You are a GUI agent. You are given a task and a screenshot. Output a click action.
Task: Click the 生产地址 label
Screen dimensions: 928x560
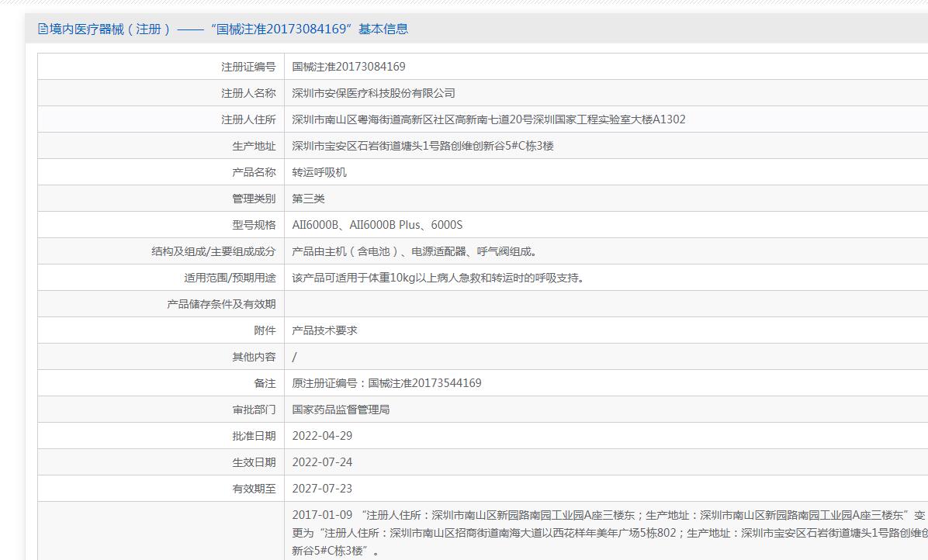click(x=254, y=146)
